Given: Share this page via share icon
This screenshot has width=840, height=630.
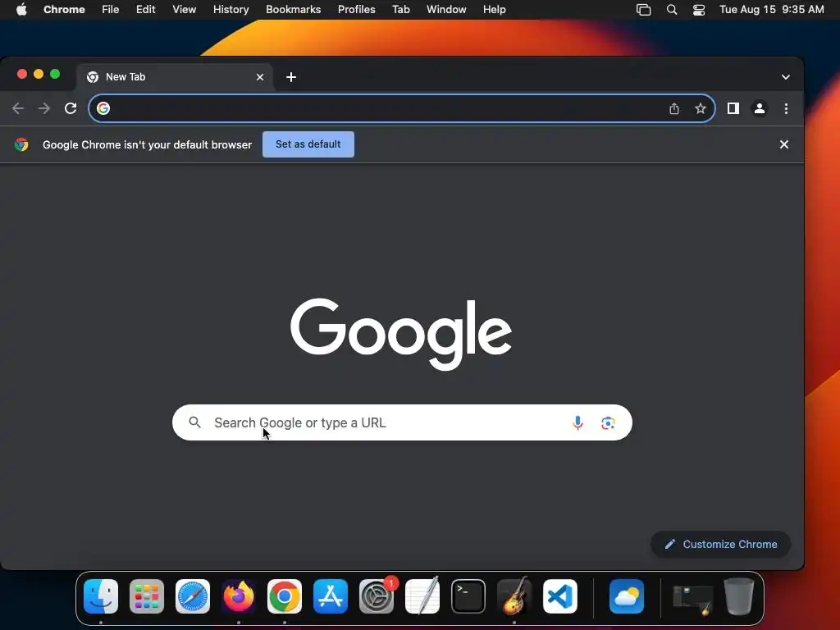Looking at the screenshot, I should [x=674, y=109].
